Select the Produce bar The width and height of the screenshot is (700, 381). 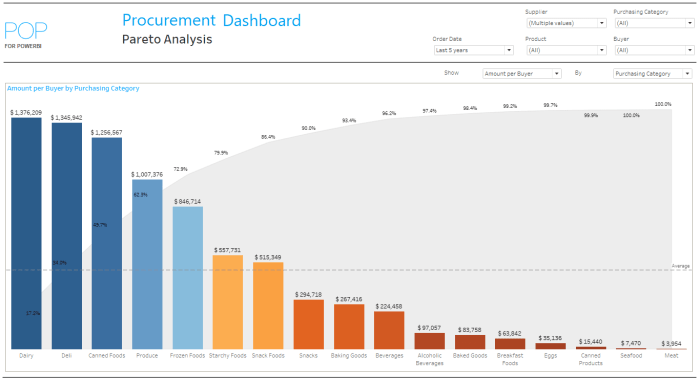pyautogui.click(x=147, y=264)
